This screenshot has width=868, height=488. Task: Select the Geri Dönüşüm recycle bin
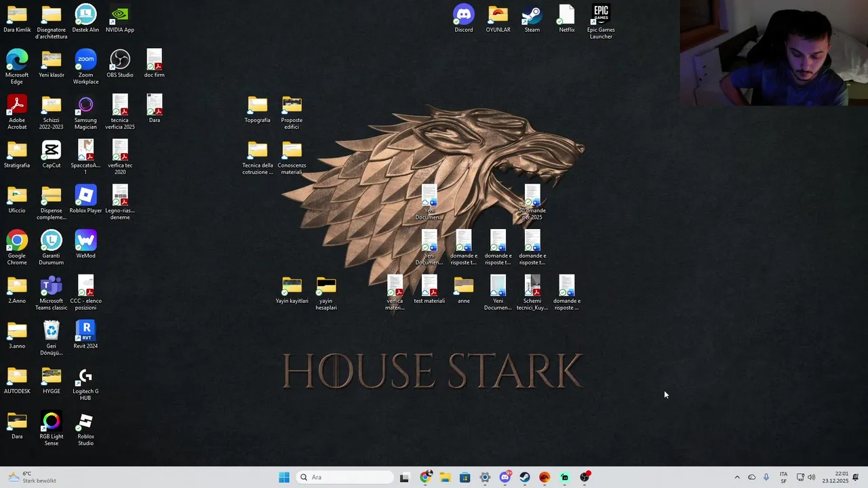tap(52, 338)
